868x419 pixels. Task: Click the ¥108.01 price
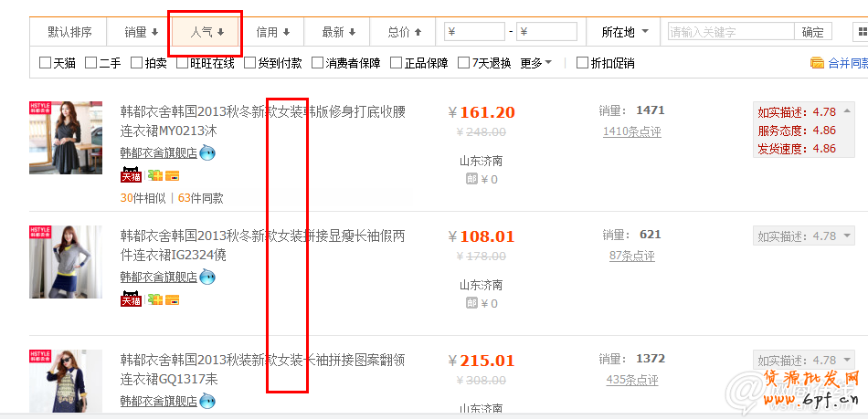tap(482, 236)
